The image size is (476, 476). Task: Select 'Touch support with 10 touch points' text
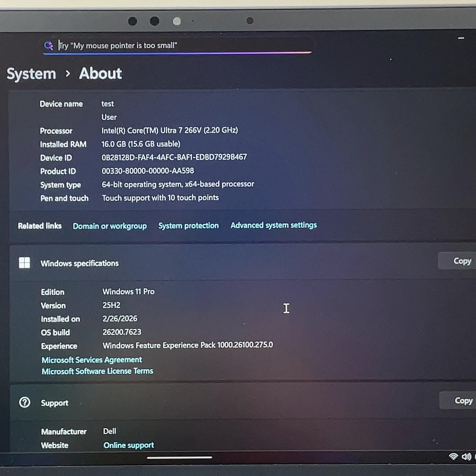(x=160, y=198)
